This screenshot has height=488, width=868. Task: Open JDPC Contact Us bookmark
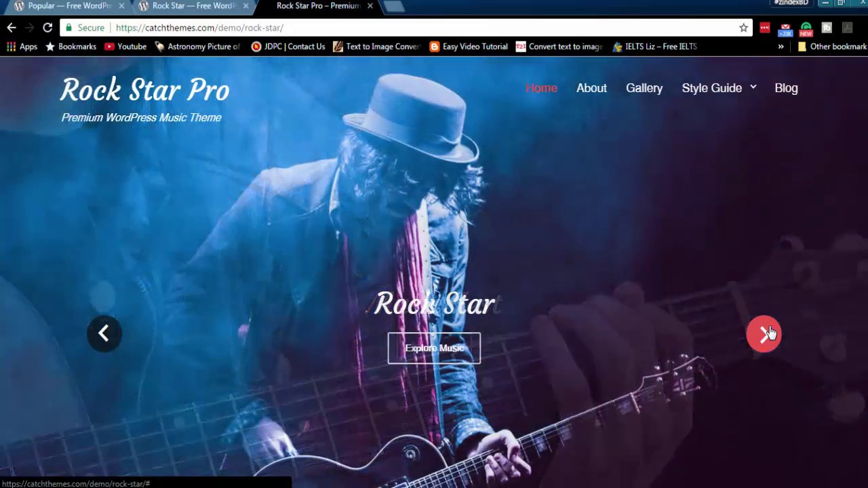(x=288, y=47)
